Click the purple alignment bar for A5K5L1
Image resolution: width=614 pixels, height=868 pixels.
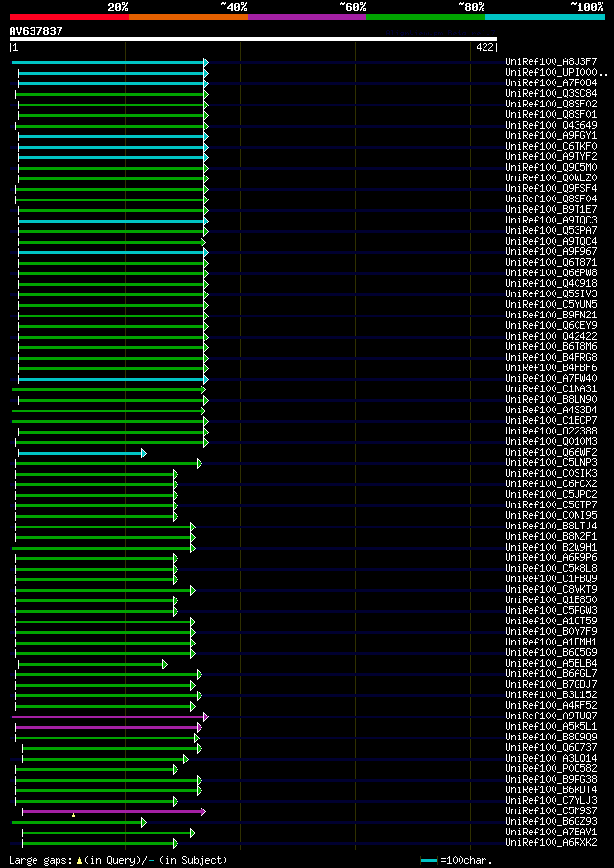click(108, 727)
